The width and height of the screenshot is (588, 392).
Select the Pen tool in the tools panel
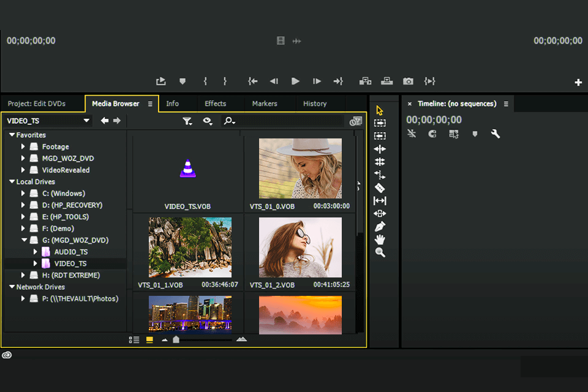[x=380, y=227]
